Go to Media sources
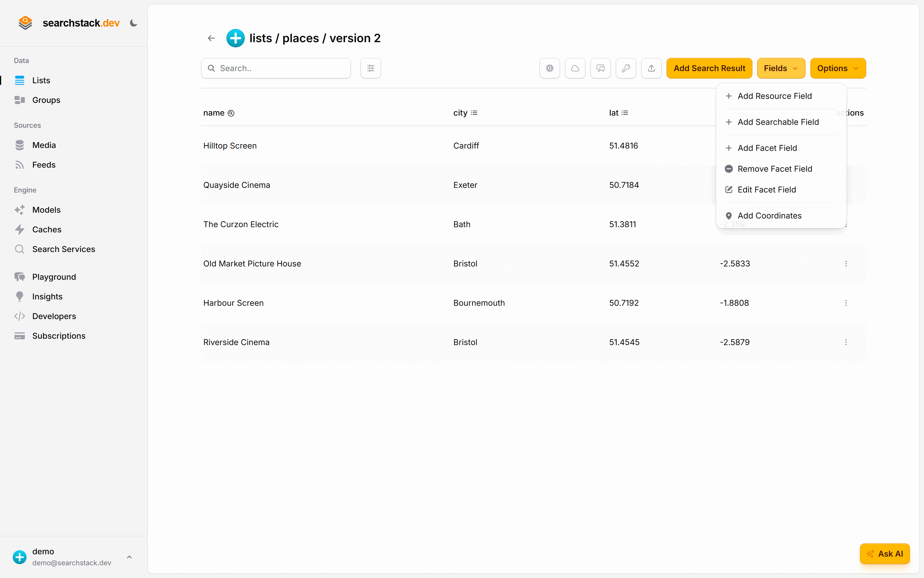Viewport: 924px width, 578px height. coord(74,145)
